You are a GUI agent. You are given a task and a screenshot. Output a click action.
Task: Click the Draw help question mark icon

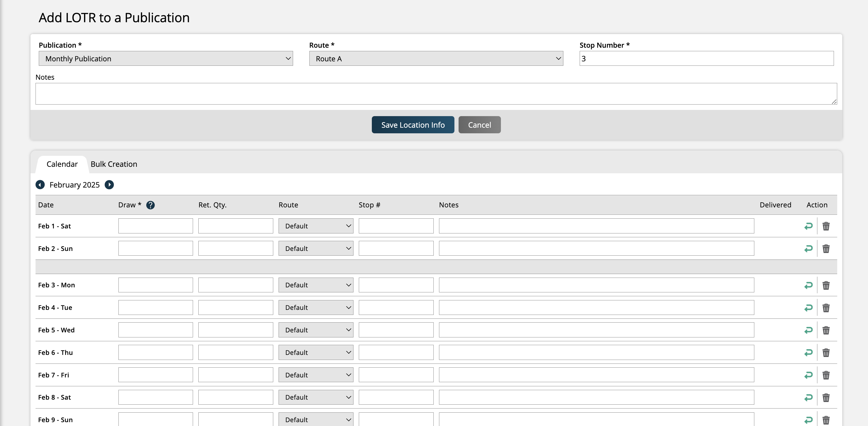coord(150,205)
